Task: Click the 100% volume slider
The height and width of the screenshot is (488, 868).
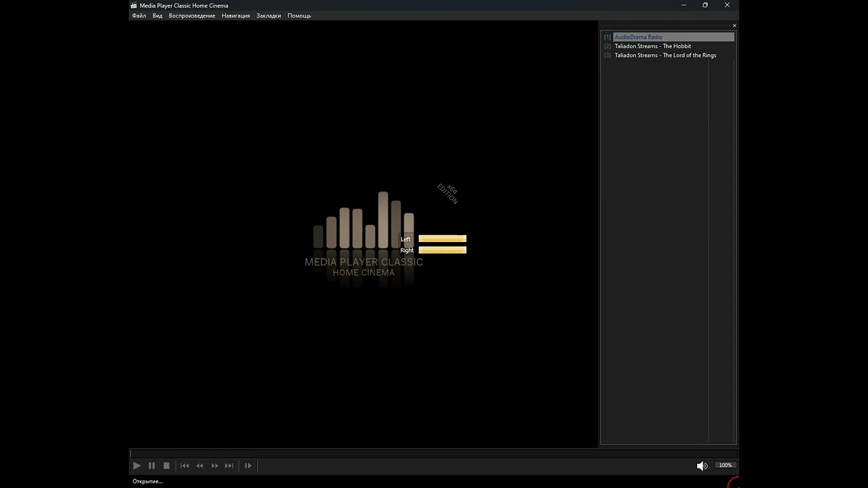Action: pyautogui.click(x=726, y=466)
